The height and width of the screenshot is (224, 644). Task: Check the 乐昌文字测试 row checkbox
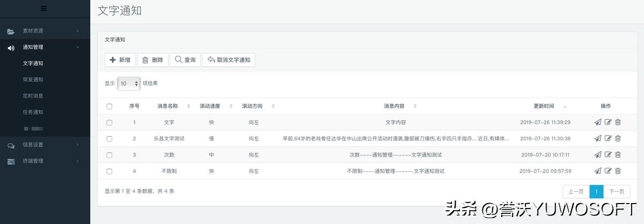109,138
